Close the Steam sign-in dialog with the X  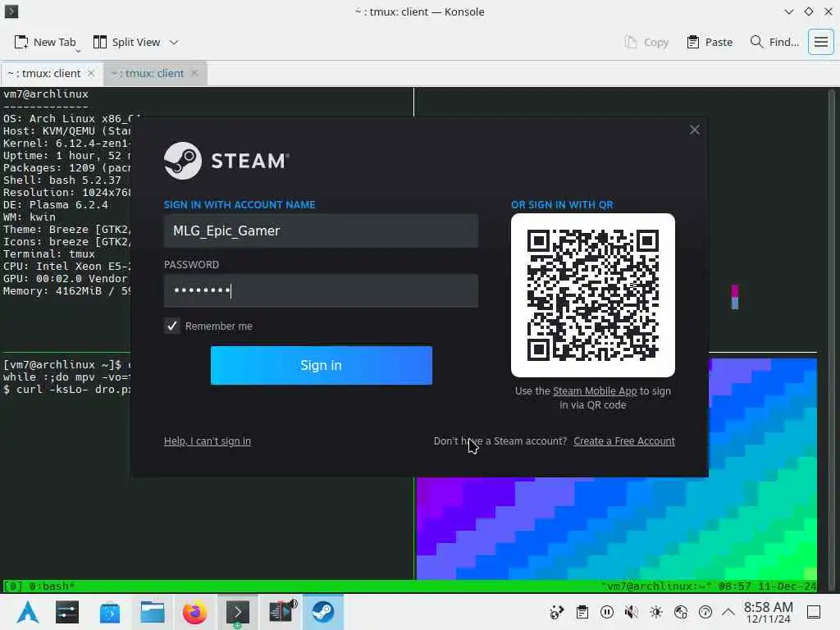694,130
